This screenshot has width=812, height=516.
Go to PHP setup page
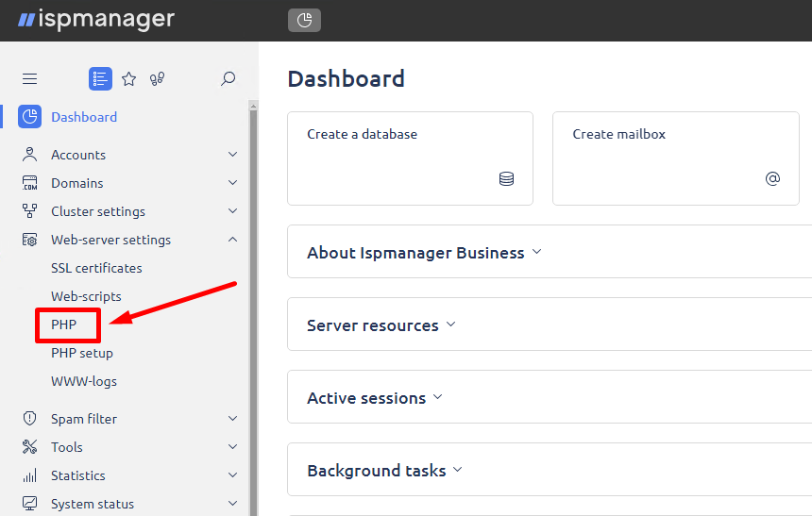(x=82, y=353)
